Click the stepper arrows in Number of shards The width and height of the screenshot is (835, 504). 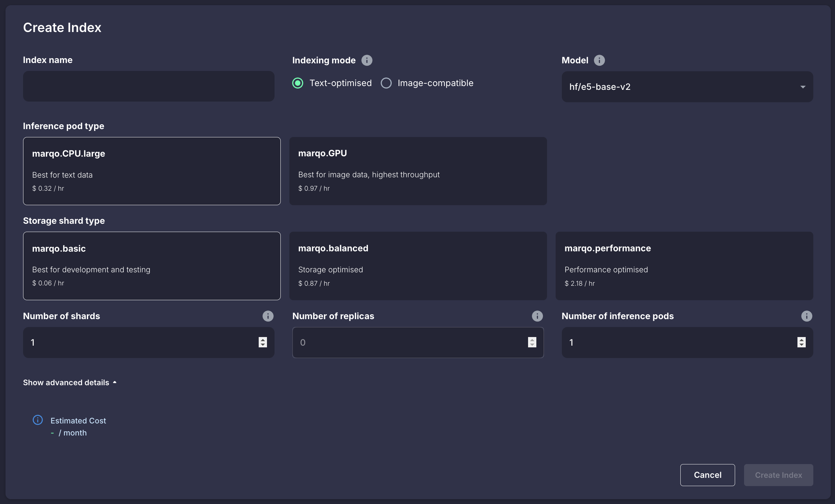262,342
